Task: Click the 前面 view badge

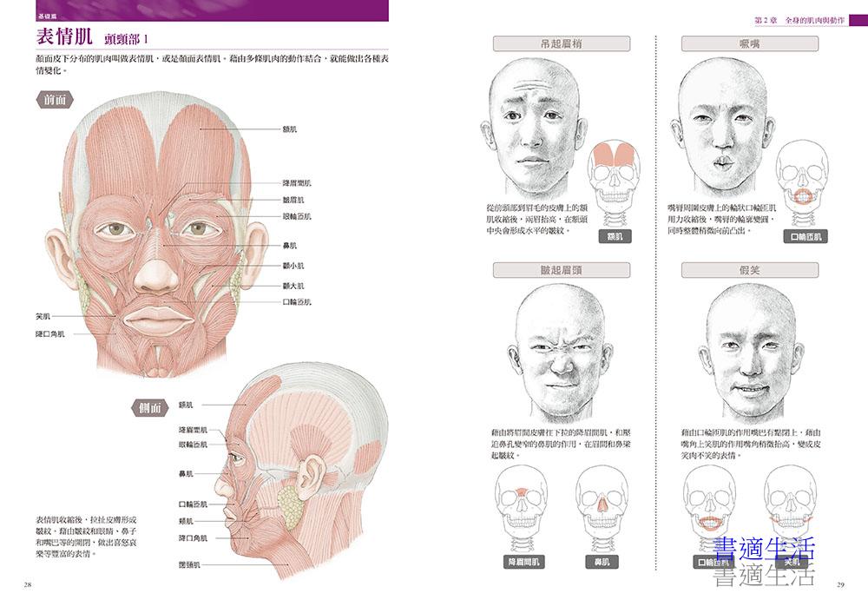Action: point(55,100)
